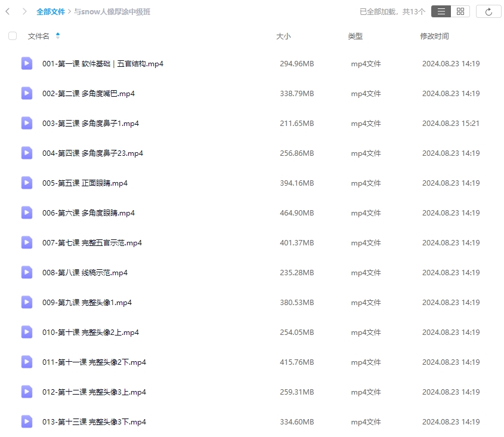The height and width of the screenshot is (437, 504).
Task: Open 008-第八课 线稿示范.mp4
Action: 85,273
